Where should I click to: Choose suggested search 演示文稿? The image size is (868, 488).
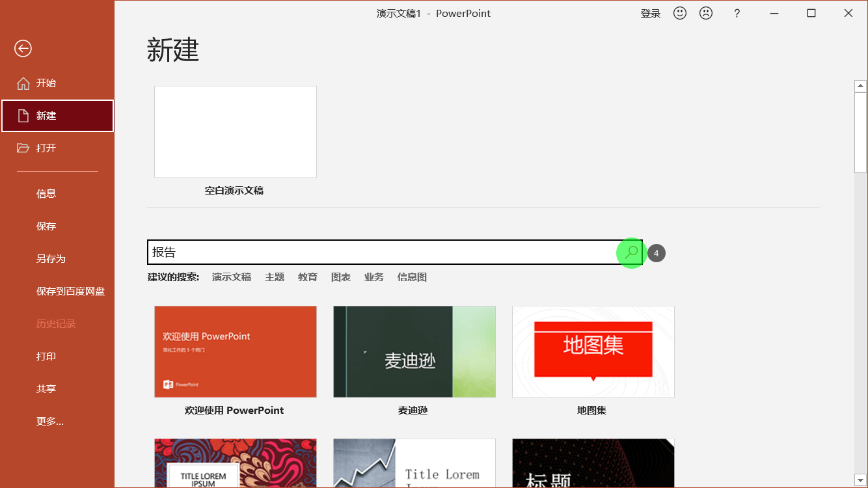pyautogui.click(x=232, y=277)
